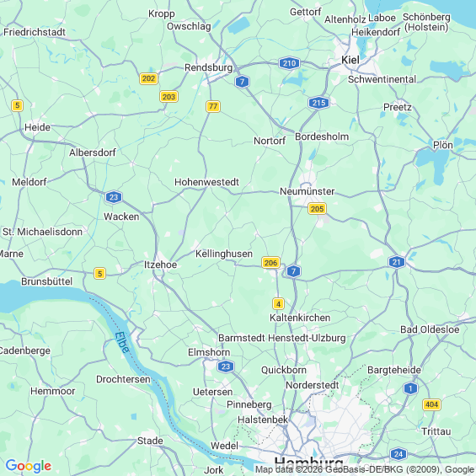Click the yellow 77 road shield

coord(213,106)
